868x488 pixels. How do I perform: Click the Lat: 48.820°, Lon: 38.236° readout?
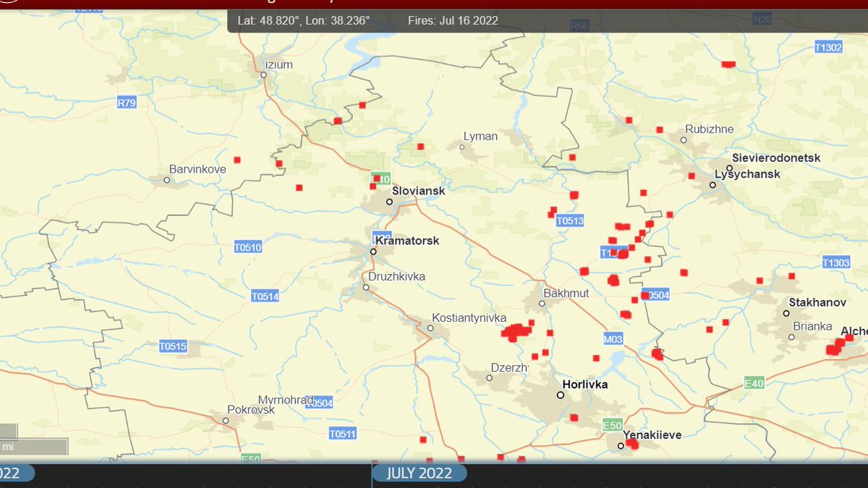[304, 20]
